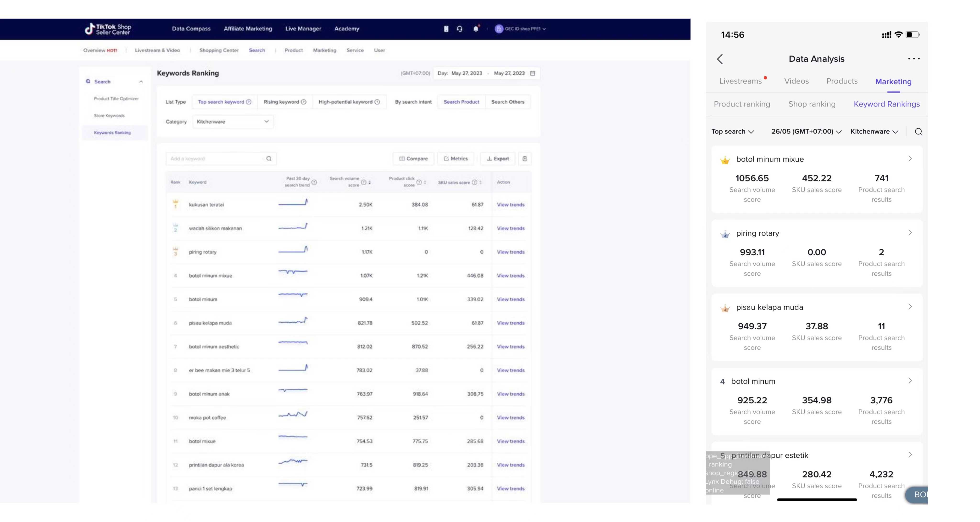The height and width of the screenshot is (522, 980).
Task: Click the search icon on mobile Data Analysis panel
Action: (x=919, y=131)
